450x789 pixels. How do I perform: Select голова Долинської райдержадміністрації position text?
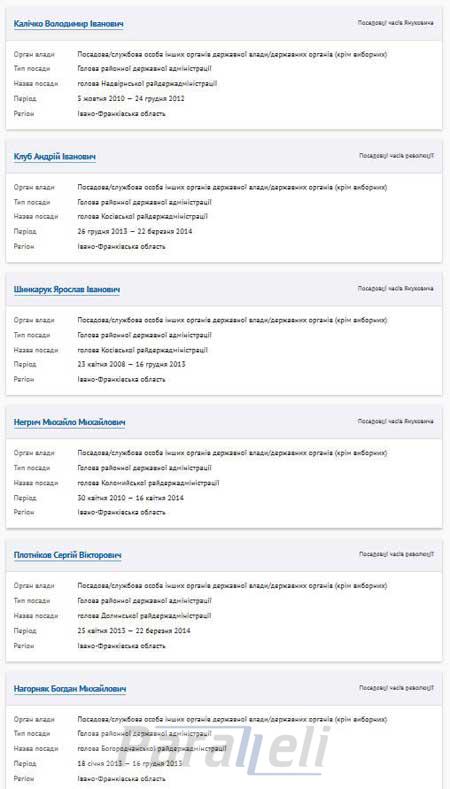click(x=144, y=616)
